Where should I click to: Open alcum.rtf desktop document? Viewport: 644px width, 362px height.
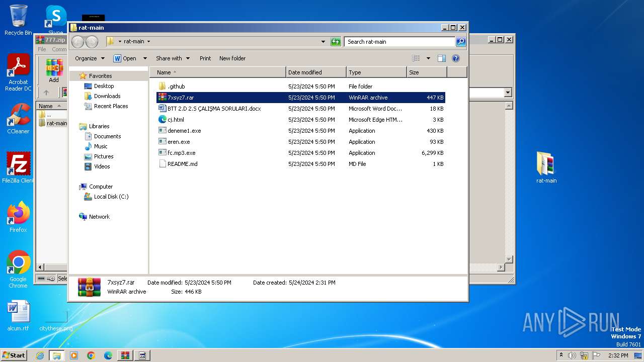tap(18, 316)
